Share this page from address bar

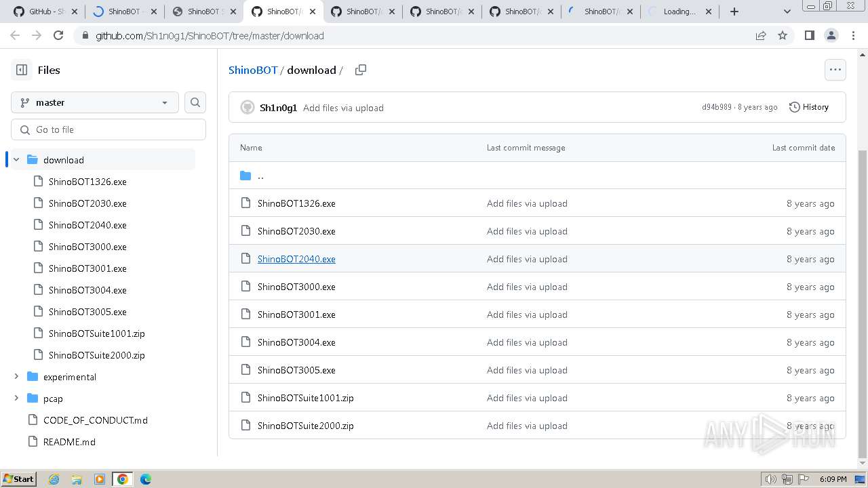tap(761, 35)
